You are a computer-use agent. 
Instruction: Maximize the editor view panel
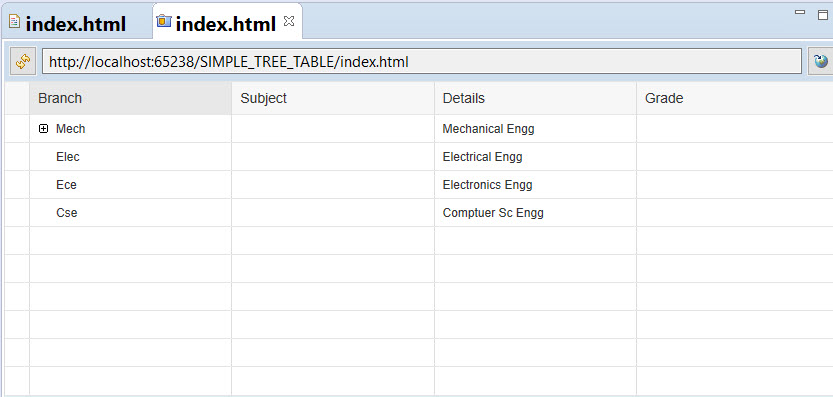[823, 15]
